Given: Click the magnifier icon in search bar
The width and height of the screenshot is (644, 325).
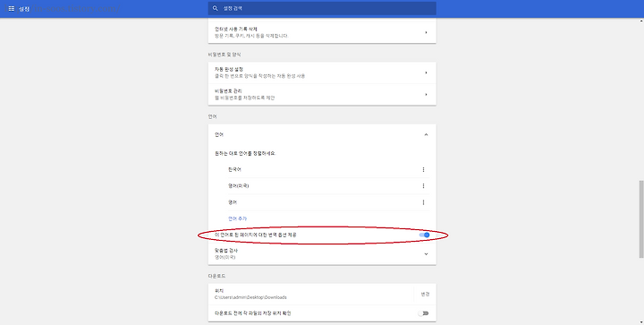Looking at the screenshot, I should click(215, 8).
